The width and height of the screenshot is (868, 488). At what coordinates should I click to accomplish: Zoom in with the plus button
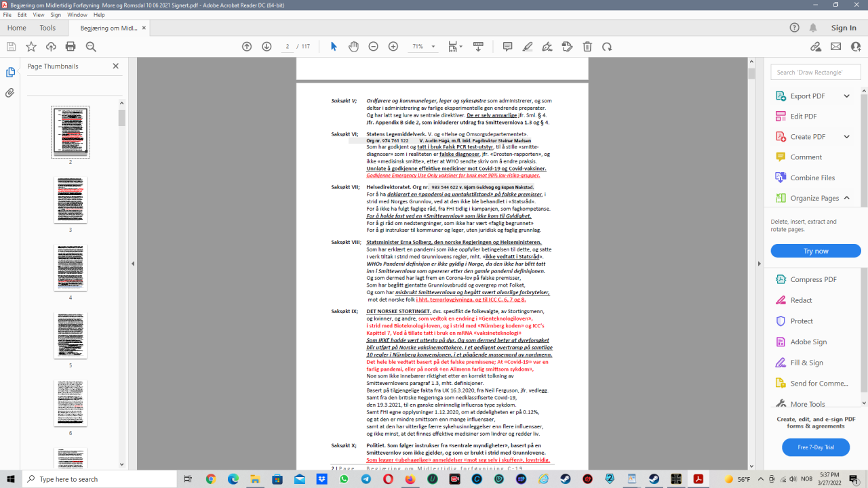(x=393, y=47)
